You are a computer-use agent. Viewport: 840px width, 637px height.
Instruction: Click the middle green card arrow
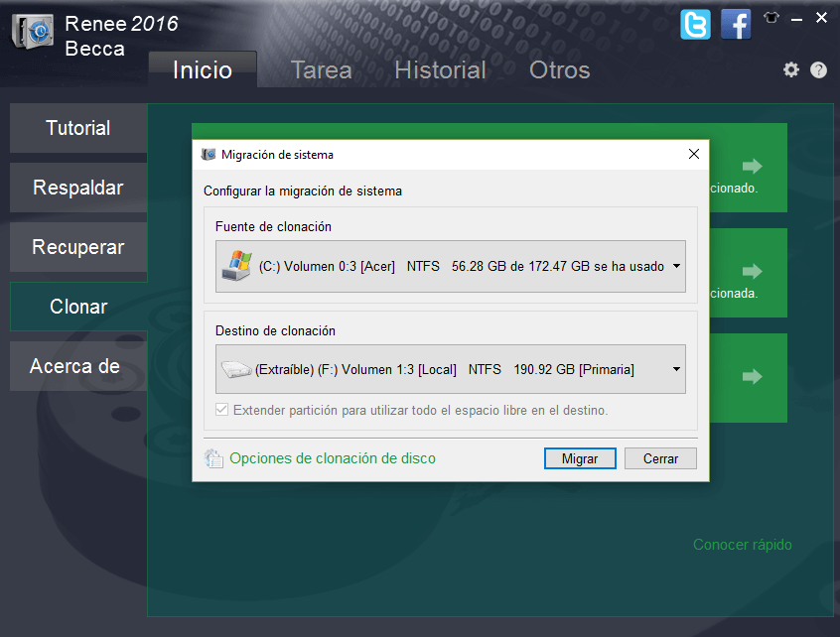tap(753, 272)
